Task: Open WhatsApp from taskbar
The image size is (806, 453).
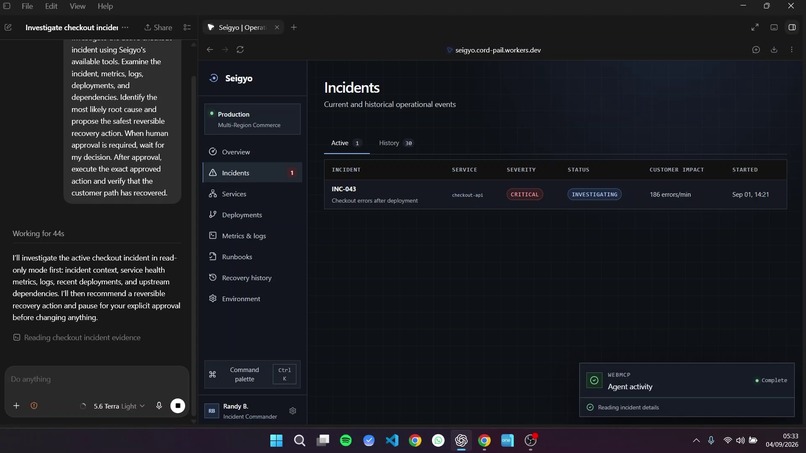Action: (438, 440)
